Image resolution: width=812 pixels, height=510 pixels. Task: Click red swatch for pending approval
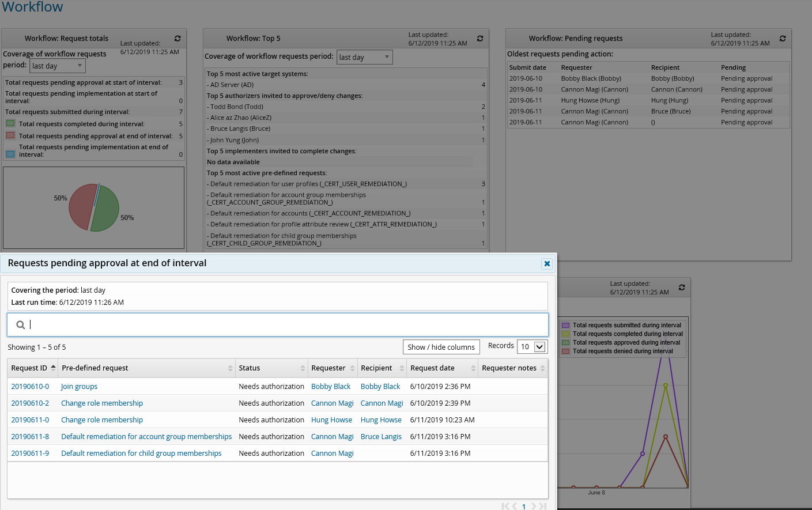tap(10, 135)
